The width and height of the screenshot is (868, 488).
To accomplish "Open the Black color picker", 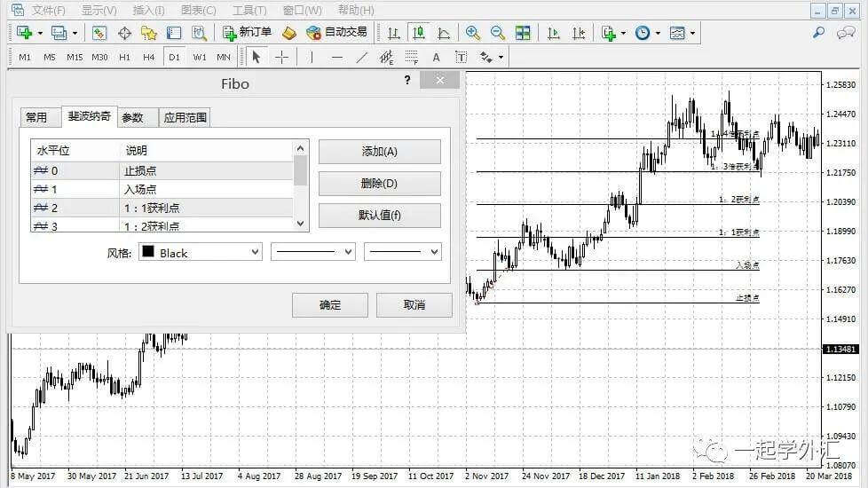I will click(x=200, y=253).
